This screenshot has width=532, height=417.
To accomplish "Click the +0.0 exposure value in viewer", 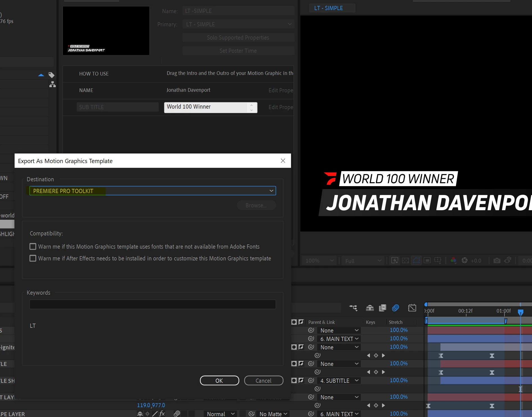I will pyautogui.click(x=476, y=261).
